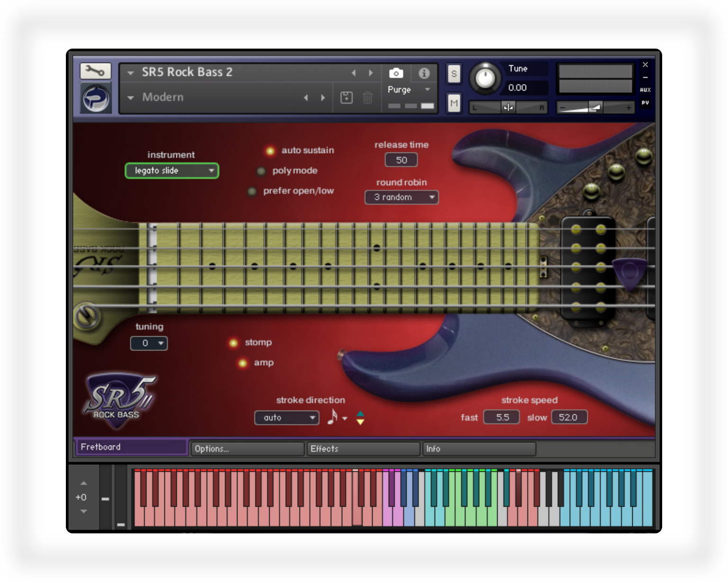
Task: Click the Tune knob
Action: pyautogui.click(x=485, y=78)
